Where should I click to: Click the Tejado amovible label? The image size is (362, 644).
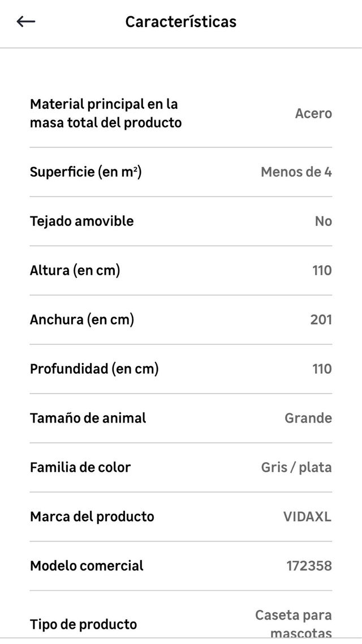click(82, 221)
